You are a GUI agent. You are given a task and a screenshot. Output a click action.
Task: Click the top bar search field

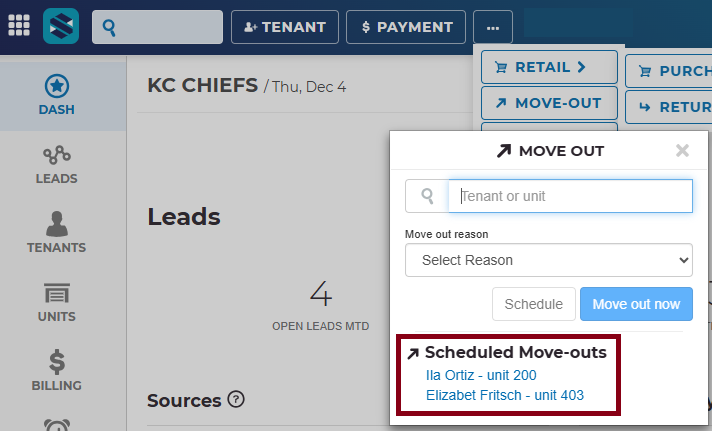[158, 27]
